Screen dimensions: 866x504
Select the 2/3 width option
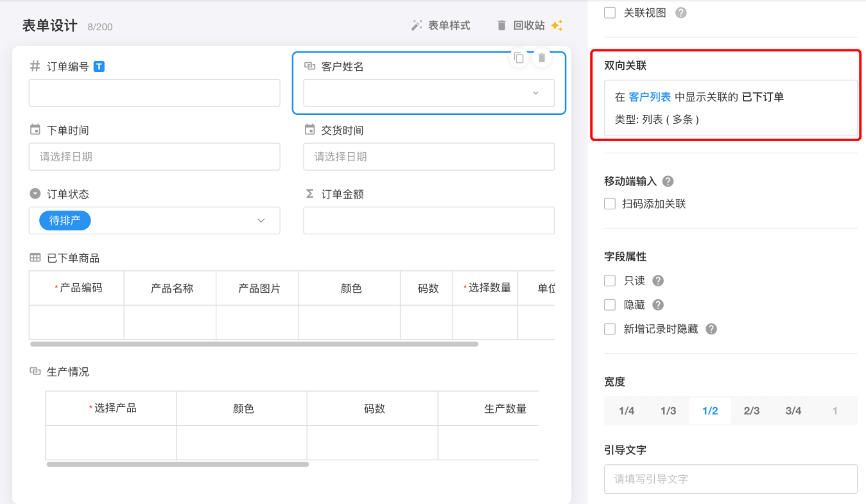tap(752, 411)
